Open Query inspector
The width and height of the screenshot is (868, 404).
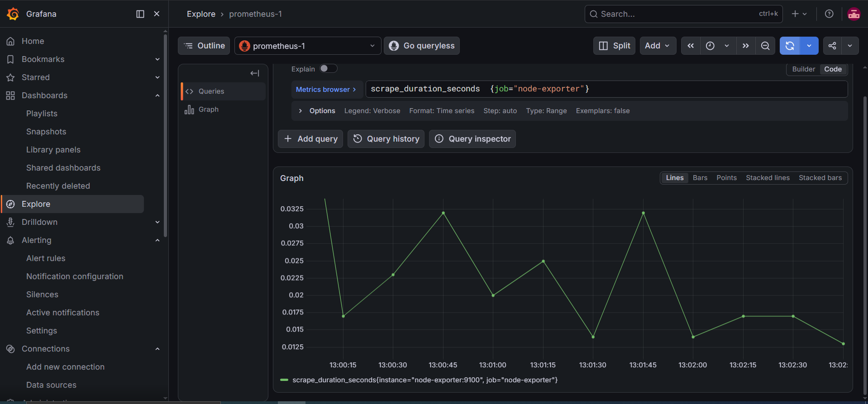(472, 139)
